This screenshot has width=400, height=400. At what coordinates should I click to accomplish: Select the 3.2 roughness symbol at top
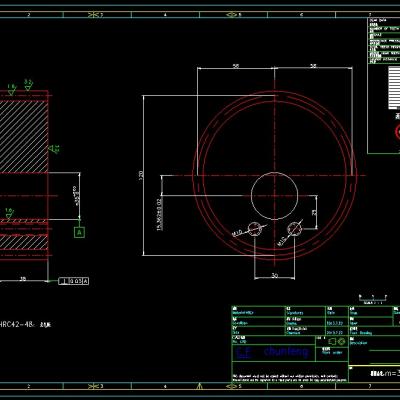pyautogui.click(x=29, y=85)
